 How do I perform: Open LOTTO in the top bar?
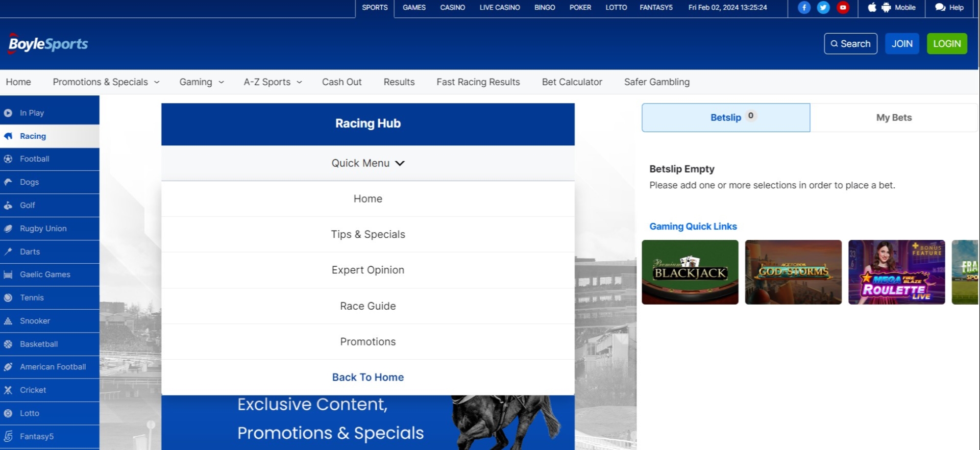click(616, 8)
